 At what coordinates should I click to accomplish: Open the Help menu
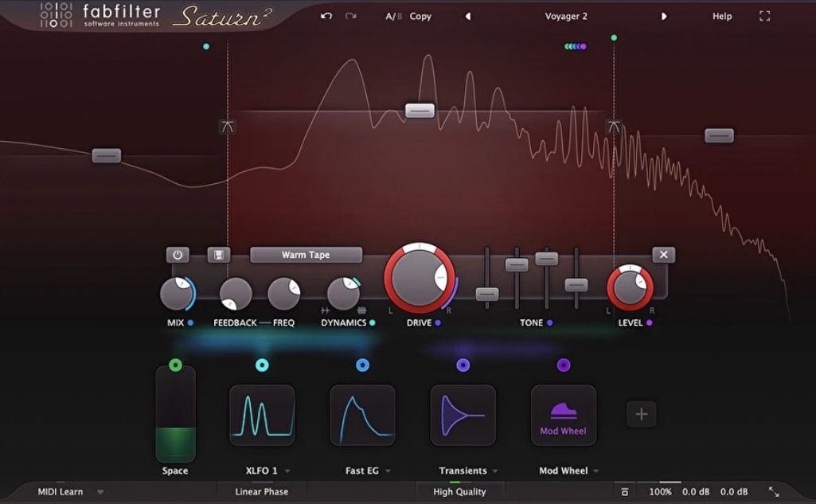[721, 15]
